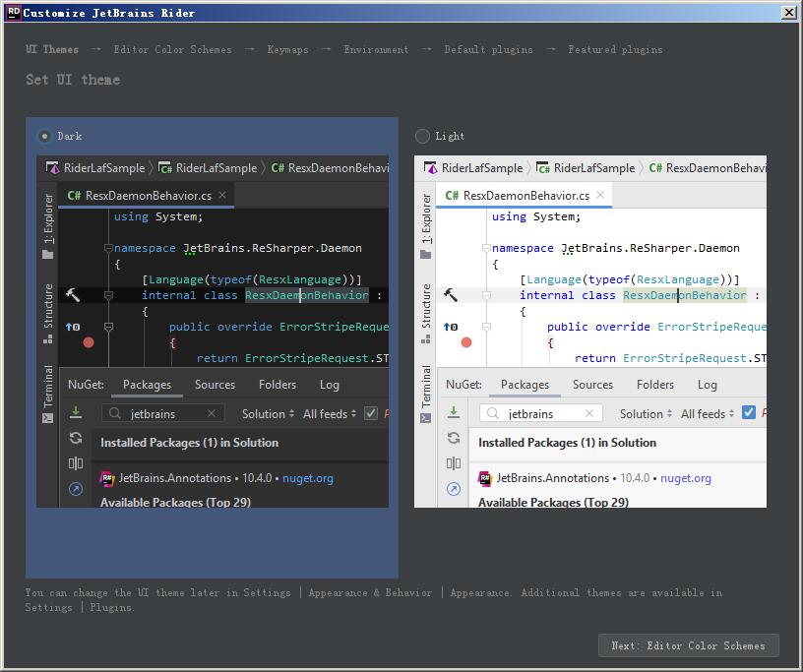This screenshot has width=803, height=672.
Task: Click the Structure icon in Dark preview
Action: click(47, 339)
